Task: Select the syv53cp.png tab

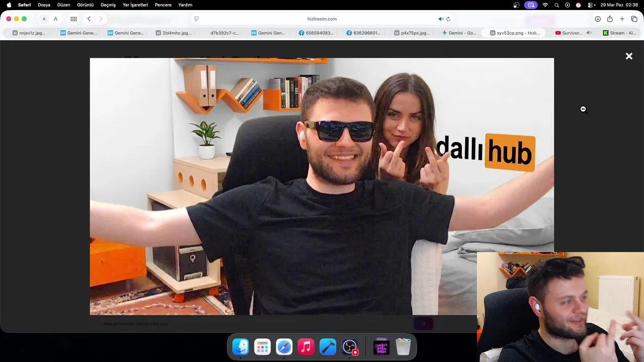Action: point(514,33)
